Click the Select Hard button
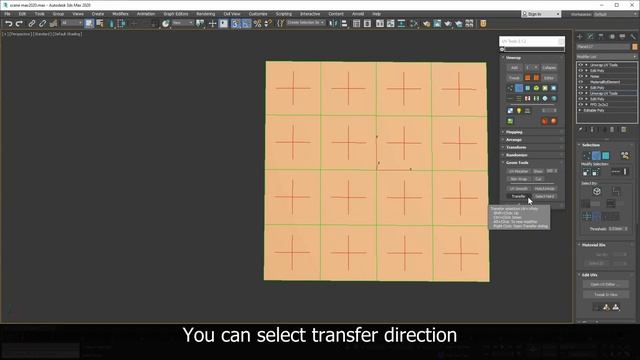The width and height of the screenshot is (640, 360). [545, 197]
